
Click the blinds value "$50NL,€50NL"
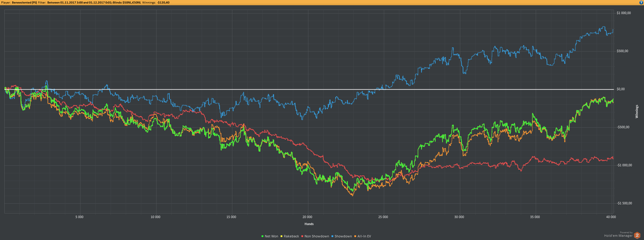click(132, 2)
